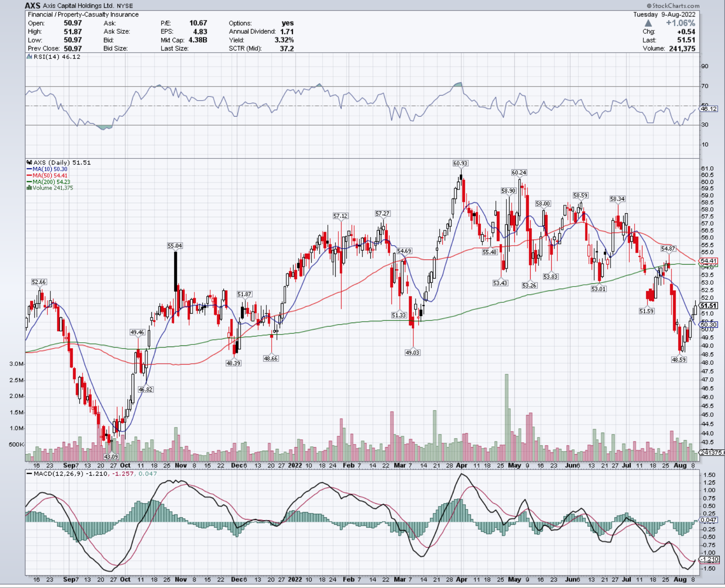This screenshot has width=725, height=588.
Task: Click the MA(200) 54.23 legend text
Action: coord(51,182)
